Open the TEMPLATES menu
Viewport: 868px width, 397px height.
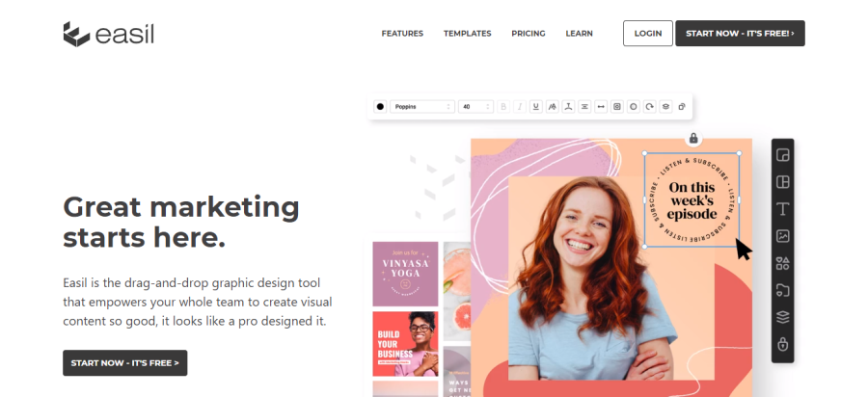[x=467, y=34]
